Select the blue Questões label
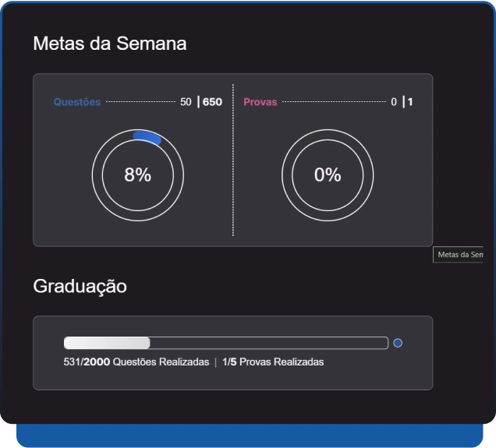 coord(76,102)
